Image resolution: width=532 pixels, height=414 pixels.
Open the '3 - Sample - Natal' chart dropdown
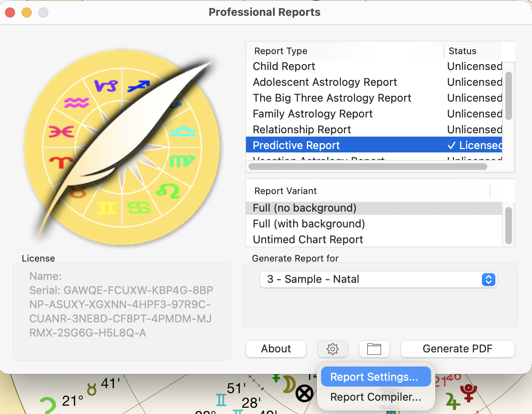tap(379, 279)
